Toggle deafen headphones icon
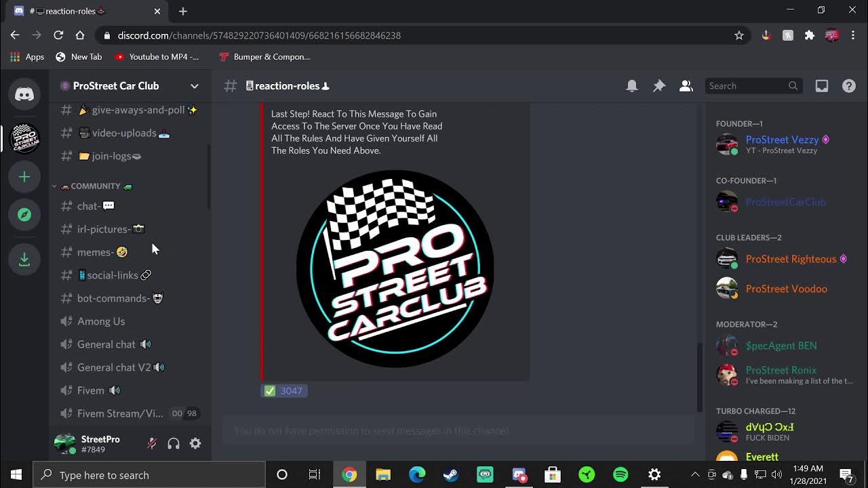This screenshot has width=868, height=488. (174, 443)
